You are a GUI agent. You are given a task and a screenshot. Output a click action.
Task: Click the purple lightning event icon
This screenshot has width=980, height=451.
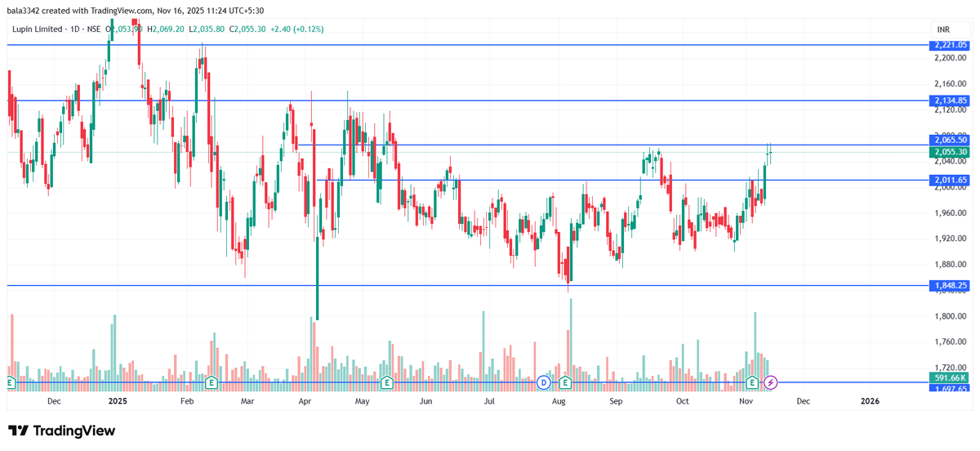click(x=771, y=382)
